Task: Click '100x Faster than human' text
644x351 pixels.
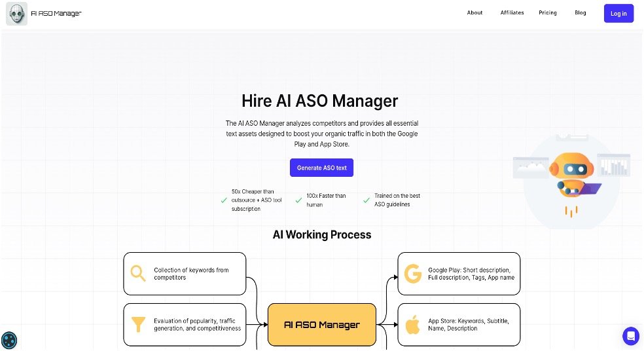Action: pyautogui.click(x=326, y=200)
